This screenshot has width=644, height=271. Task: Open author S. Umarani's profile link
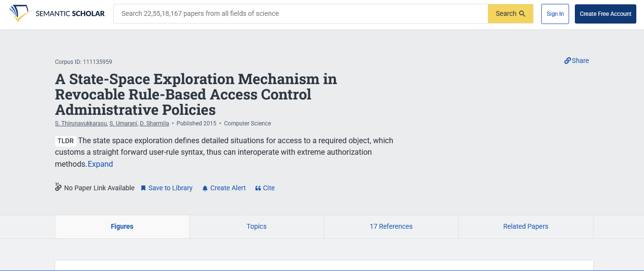point(123,123)
